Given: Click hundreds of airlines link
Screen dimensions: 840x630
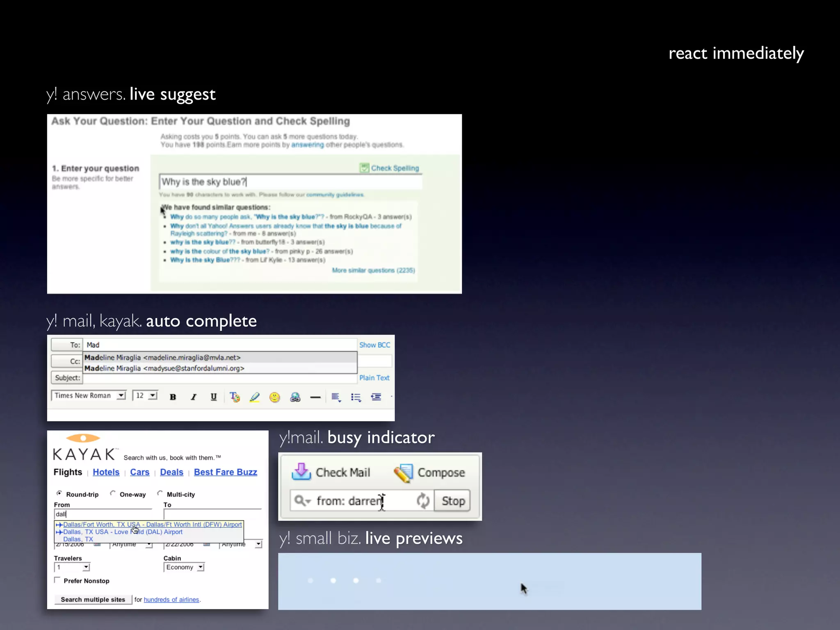Looking at the screenshot, I should point(171,600).
